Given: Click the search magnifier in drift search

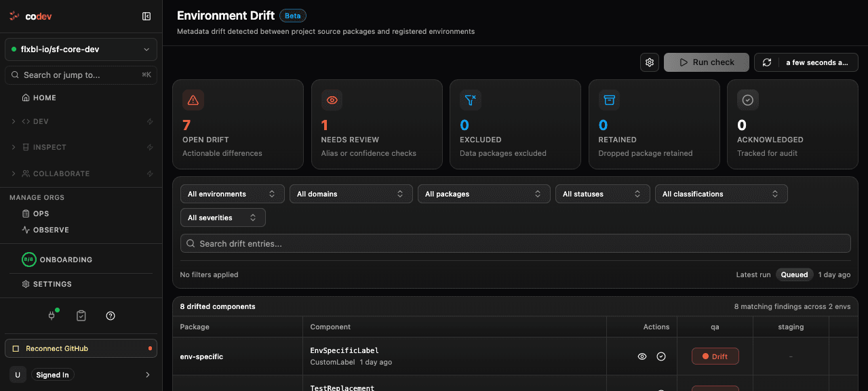Looking at the screenshot, I should pyautogui.click(x=191, y=243).
